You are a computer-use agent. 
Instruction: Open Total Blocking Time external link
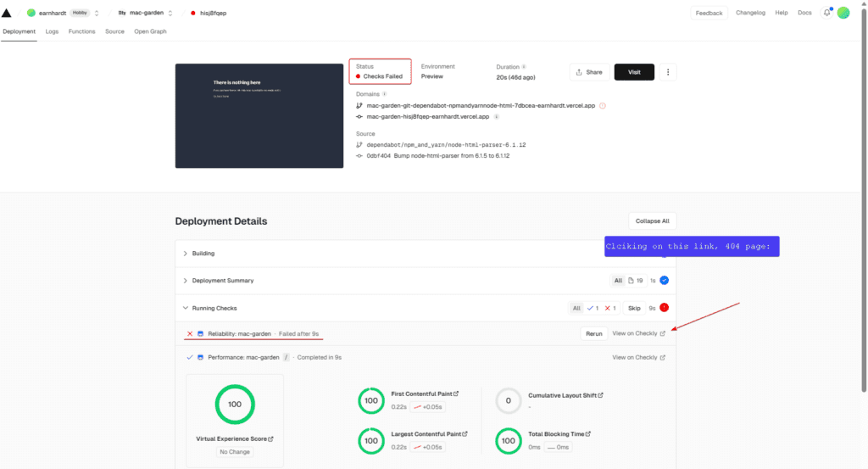tap(588, 434)
